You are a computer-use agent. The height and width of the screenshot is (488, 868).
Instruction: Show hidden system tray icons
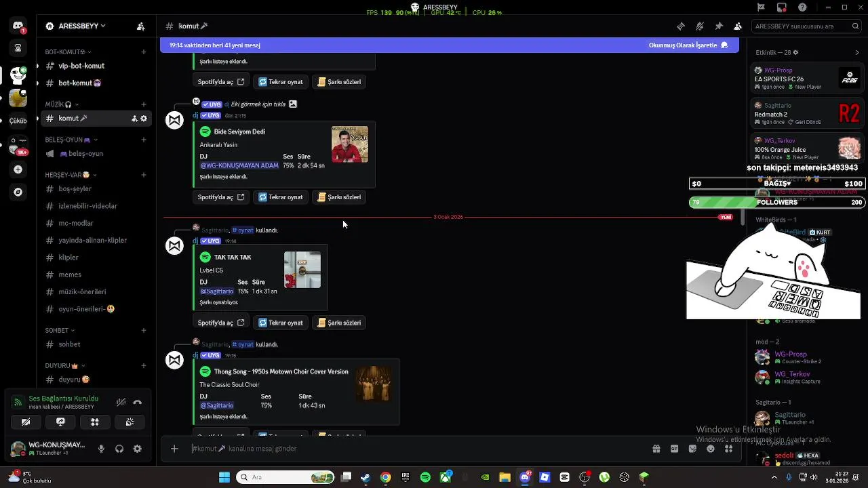774,477
